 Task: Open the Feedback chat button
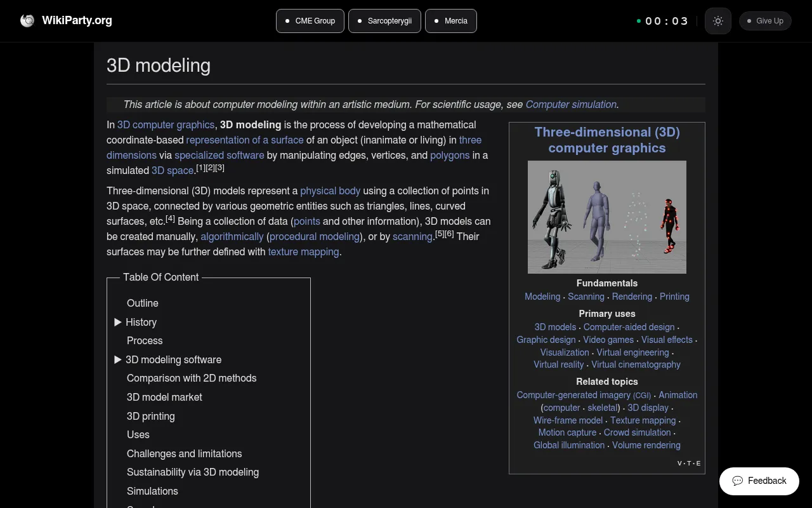[759, 481]
